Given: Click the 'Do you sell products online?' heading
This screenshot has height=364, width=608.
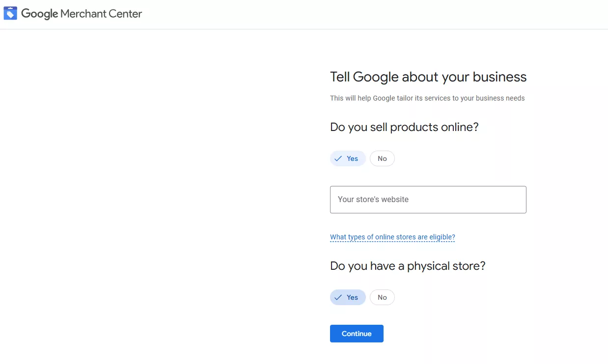Looking at the screenshot, I should pyautogui.click(x=404, y=127).
